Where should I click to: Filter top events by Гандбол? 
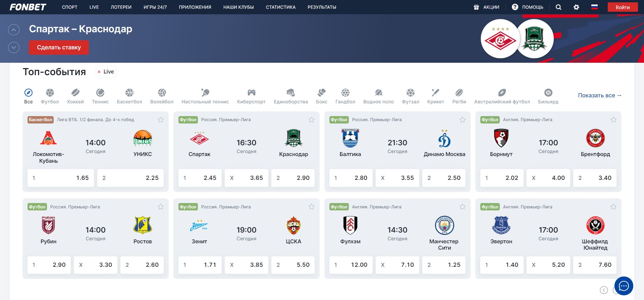click(345, 96)
